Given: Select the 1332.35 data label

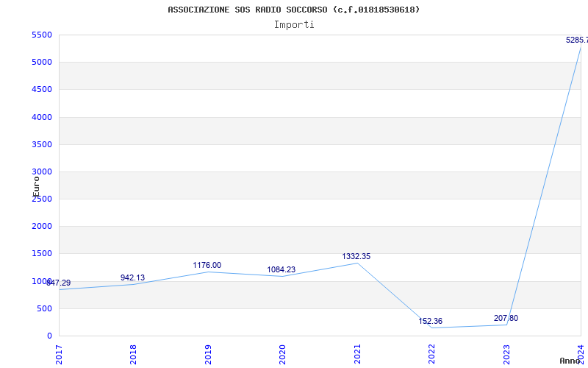Looking at the screenshot, I should tap(356, 256).
